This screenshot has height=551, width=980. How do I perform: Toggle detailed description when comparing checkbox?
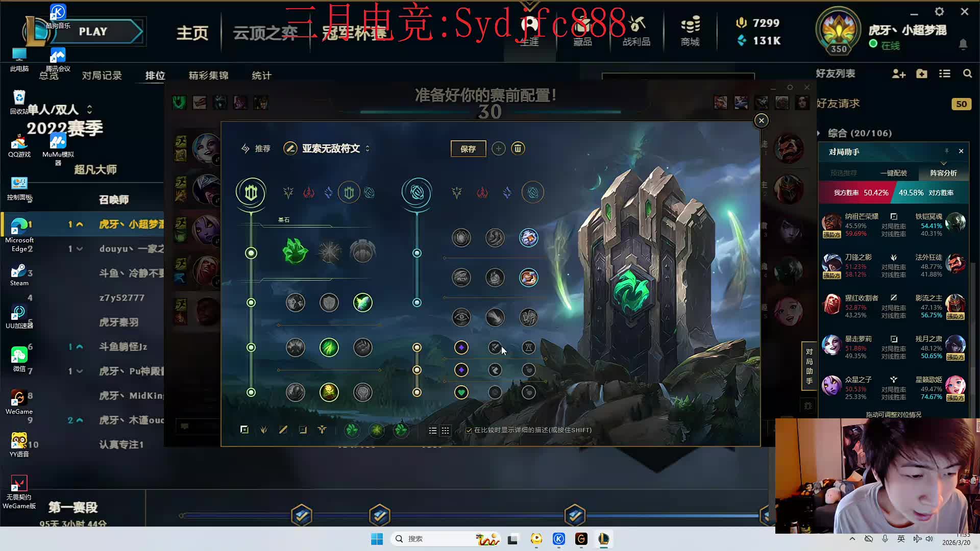pos(469,431)
